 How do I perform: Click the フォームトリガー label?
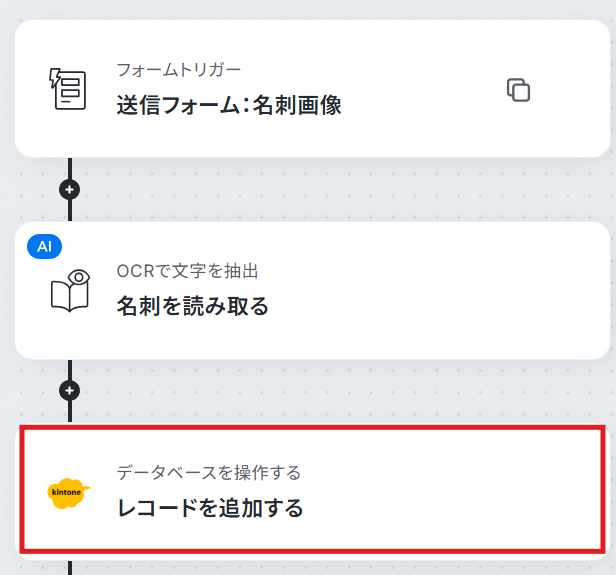click(x=179, y=70)
